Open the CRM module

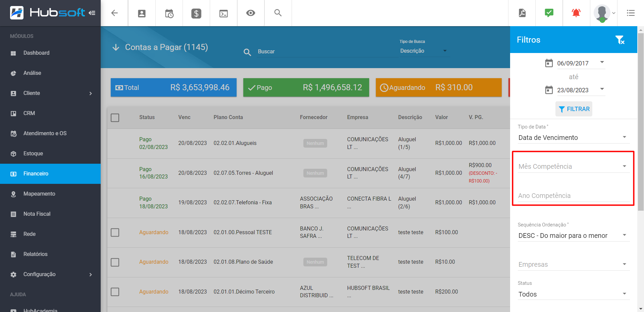[50, 113]
